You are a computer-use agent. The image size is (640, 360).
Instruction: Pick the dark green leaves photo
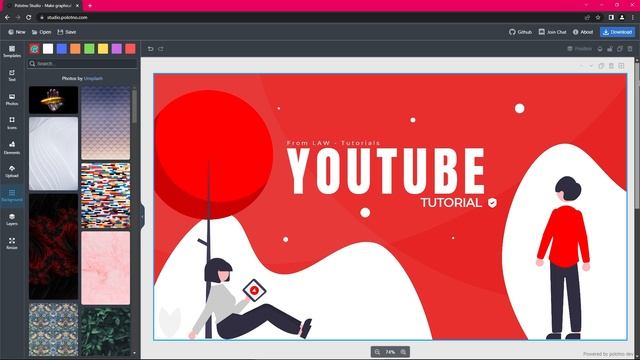tap(106, 332)
